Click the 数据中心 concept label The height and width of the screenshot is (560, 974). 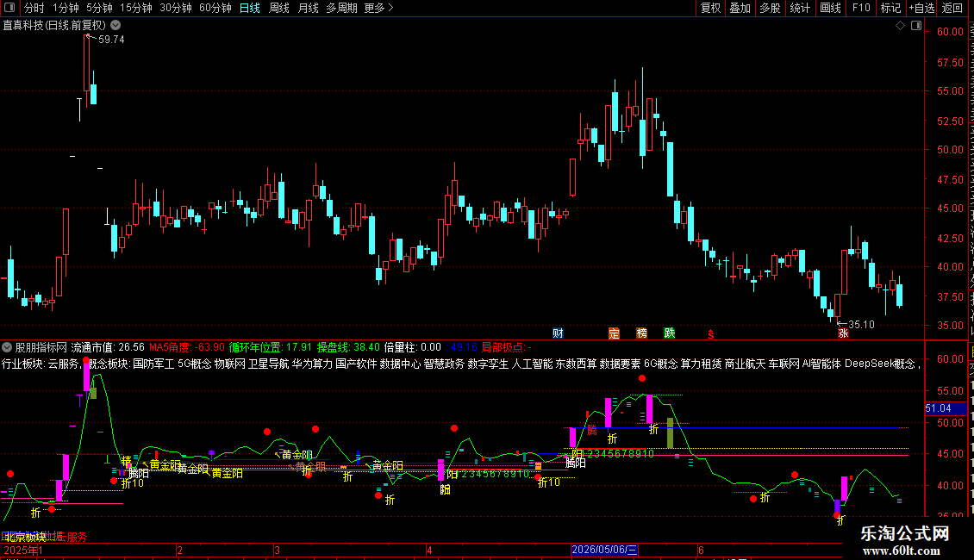click(400, 364)
